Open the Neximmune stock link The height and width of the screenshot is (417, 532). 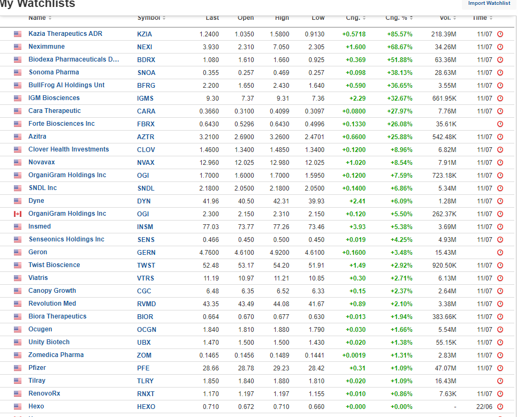(47, 47)
